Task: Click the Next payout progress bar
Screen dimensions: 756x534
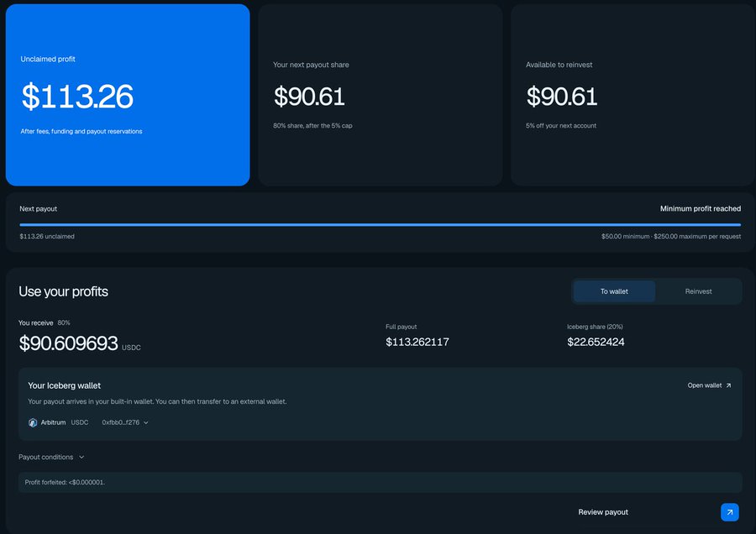Action: 380,224
